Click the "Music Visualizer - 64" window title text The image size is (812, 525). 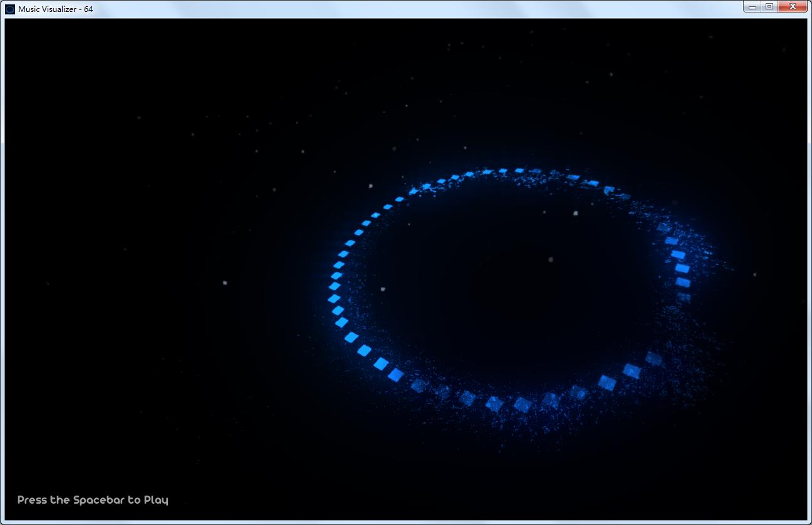coord(55,9)
